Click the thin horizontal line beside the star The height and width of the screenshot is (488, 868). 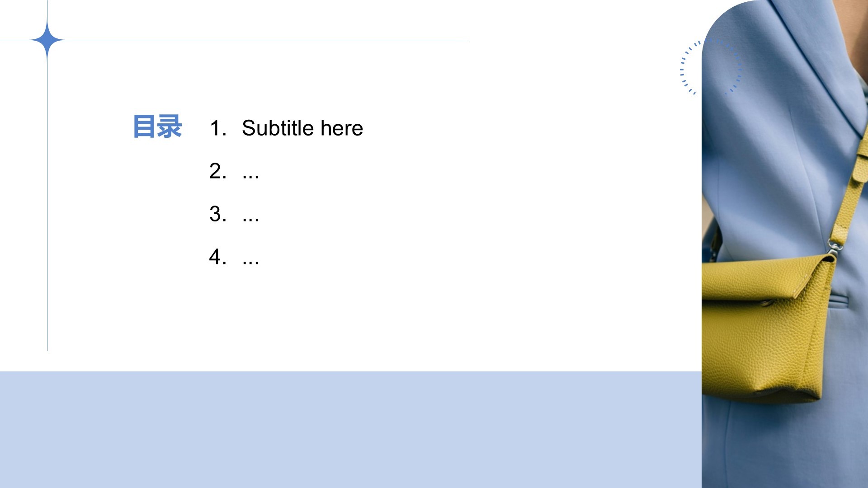266,40
